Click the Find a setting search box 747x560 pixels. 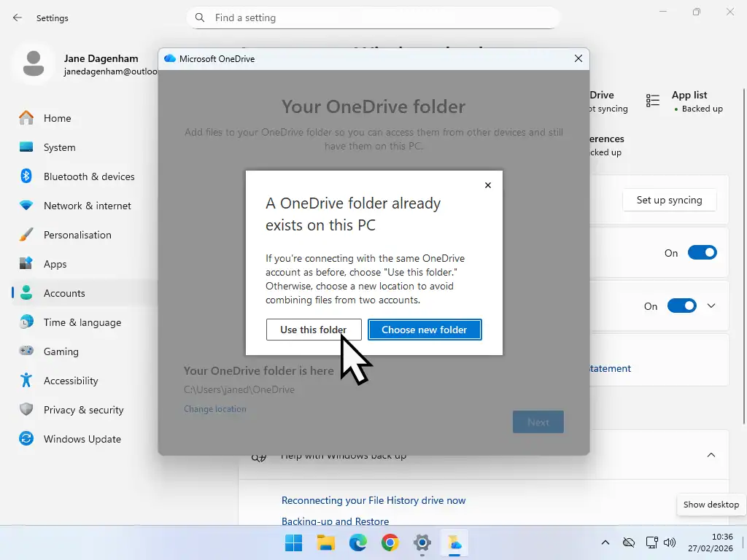(x=373, y=17)
